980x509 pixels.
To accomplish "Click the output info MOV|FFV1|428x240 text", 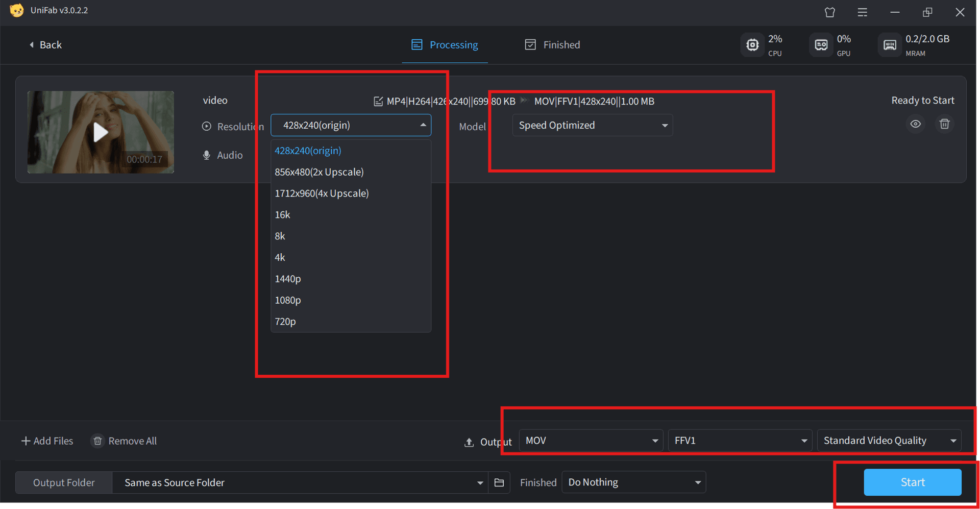I will point(594,101).
